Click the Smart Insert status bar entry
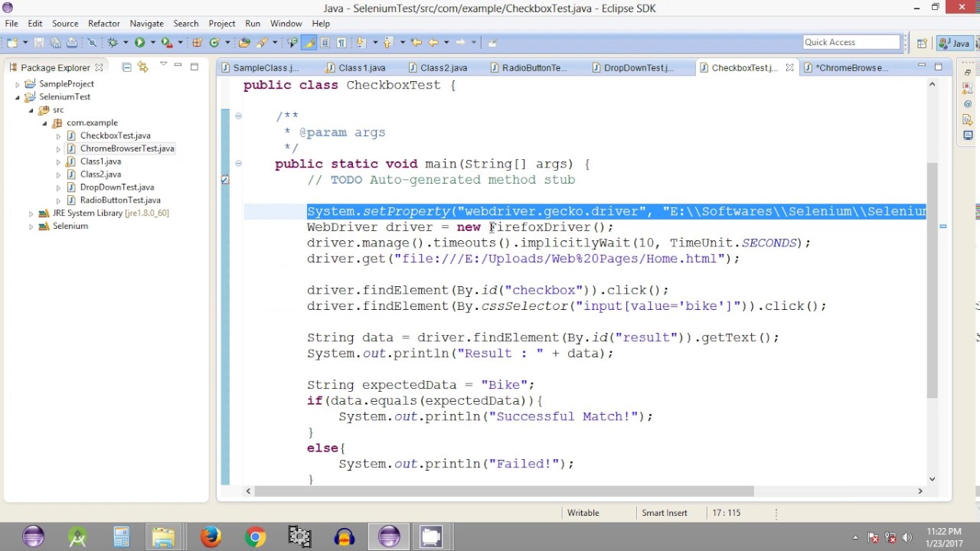Image resolution: width=980 pixels, height=551 pixels. (x=665, y=513)
